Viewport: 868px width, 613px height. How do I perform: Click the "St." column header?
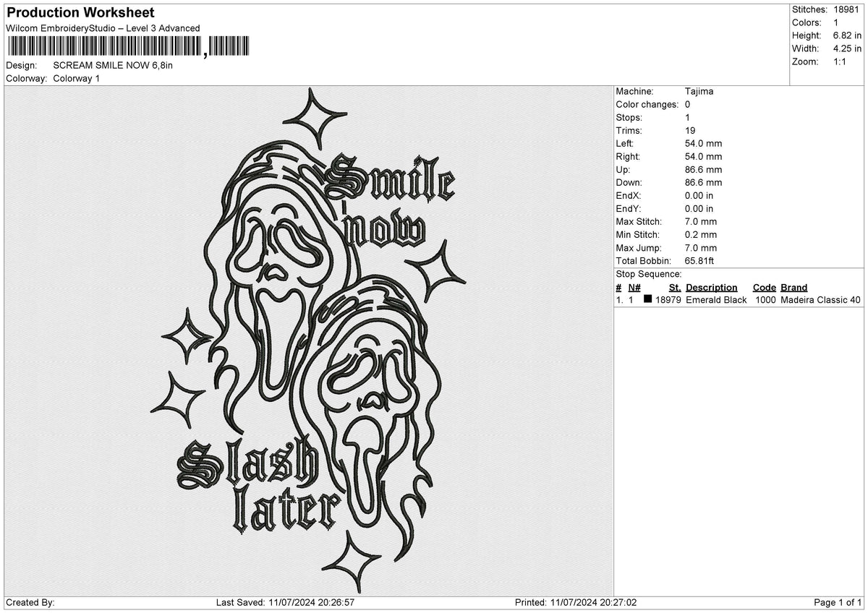pos(675,287)
